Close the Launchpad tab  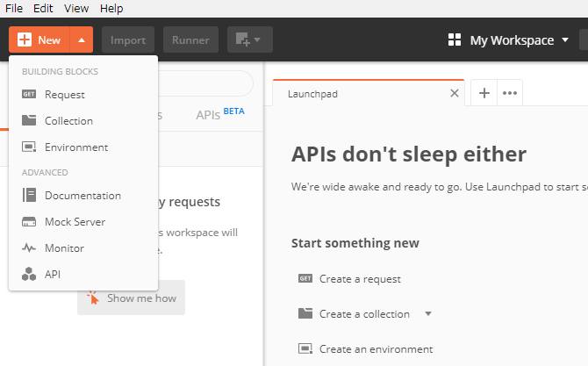pyautogui.click(x=454, y=93)
